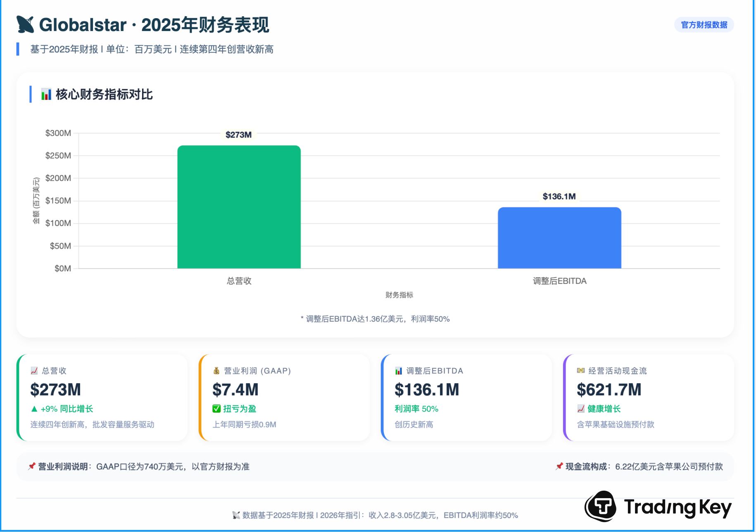Click the TradingKey brand name text
This screenshot has height=532, width=756.
coord(678,507)
